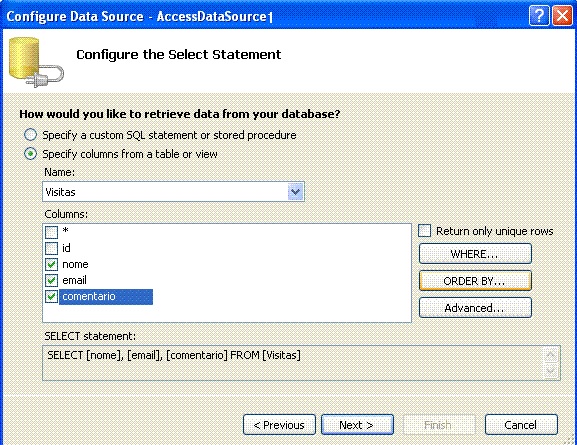Screen dimensions: 577x445
Task: Click the Help question mark title bar icon
Action: [539, 16]
